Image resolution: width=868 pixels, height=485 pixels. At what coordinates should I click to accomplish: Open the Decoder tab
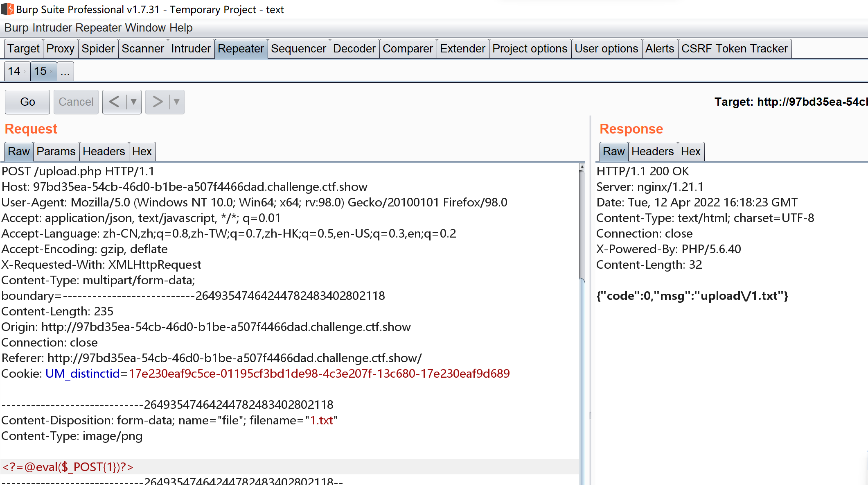point(354,49)
